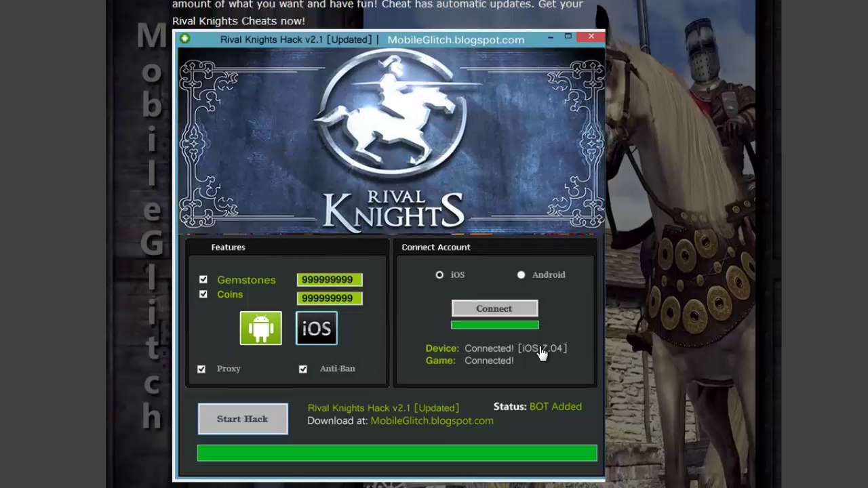Click the 'Connect Account' group heading
Image resolution: width=868 pixels, height=488 pixels.
tap(436, 247)
